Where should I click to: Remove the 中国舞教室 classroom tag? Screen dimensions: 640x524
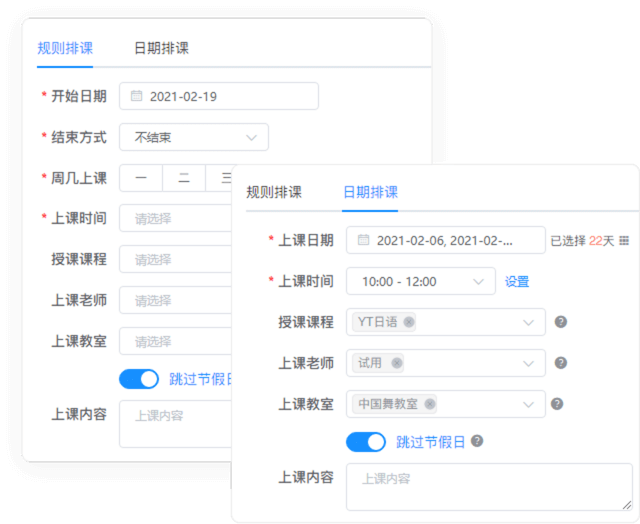(x=429, y=404)
